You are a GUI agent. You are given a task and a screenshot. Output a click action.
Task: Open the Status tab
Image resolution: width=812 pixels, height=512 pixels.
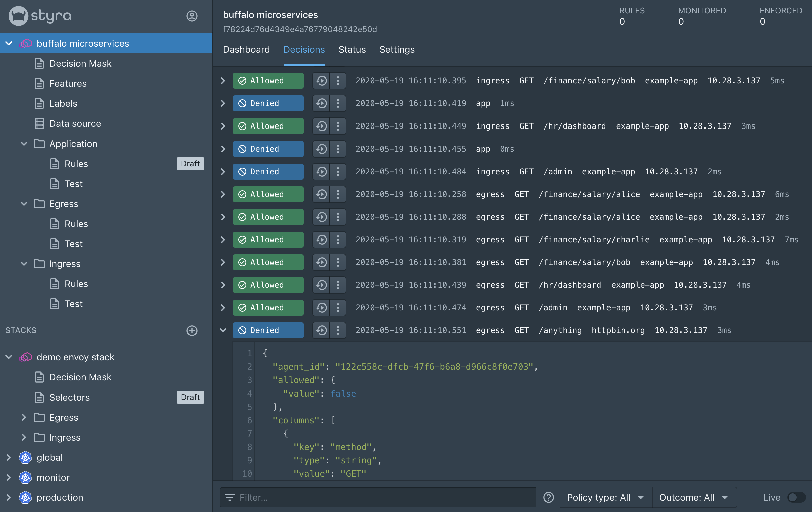point(352,50)
